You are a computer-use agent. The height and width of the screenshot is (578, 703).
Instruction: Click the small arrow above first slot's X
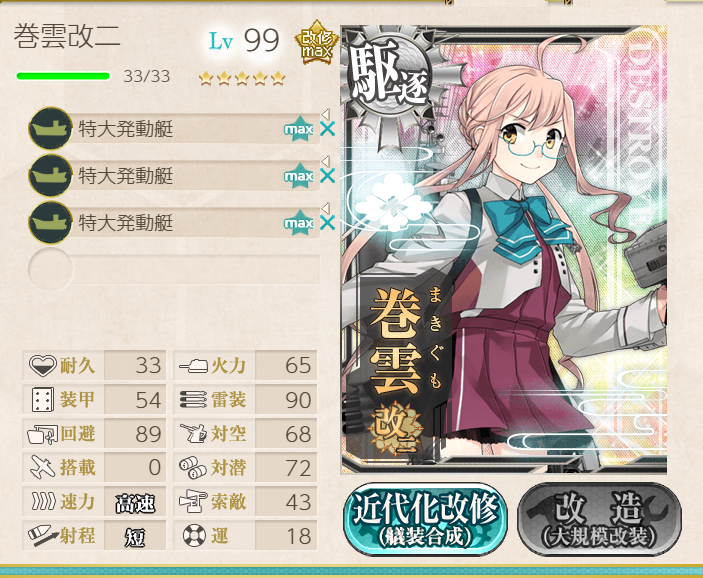pos(326,113)
